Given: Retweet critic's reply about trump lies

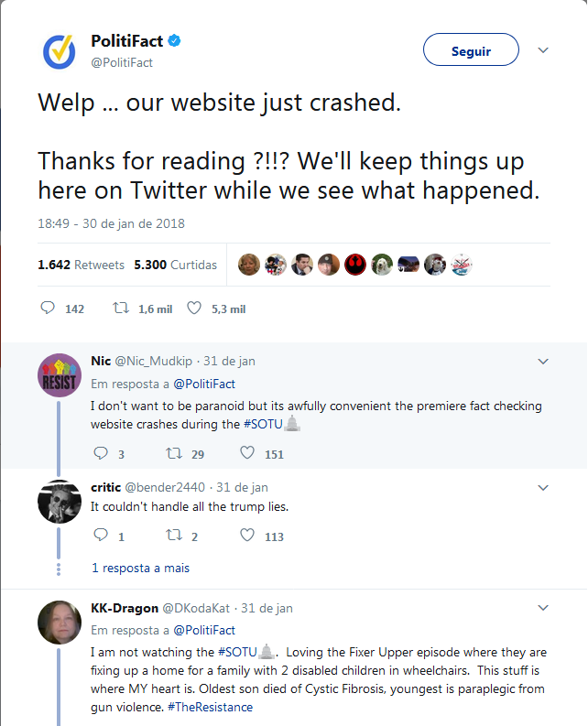Looking at the screenshot, I should (x=174, y=536).
